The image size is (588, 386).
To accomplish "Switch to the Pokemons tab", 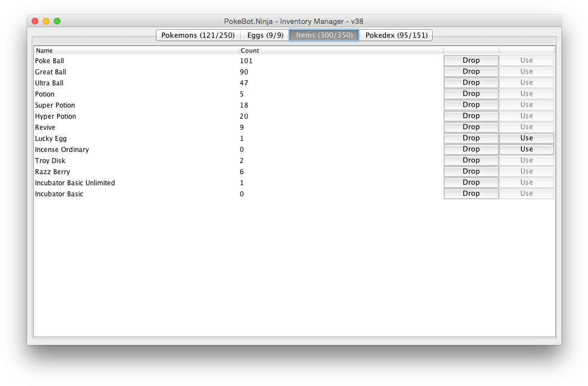I will pyautogui.click(x=198, y=35).
